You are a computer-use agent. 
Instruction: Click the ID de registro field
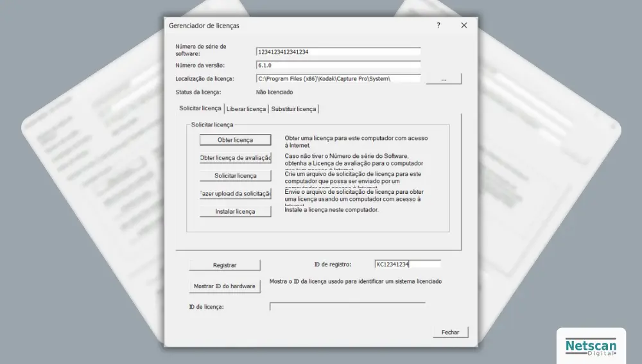click(x=408, y=264)
